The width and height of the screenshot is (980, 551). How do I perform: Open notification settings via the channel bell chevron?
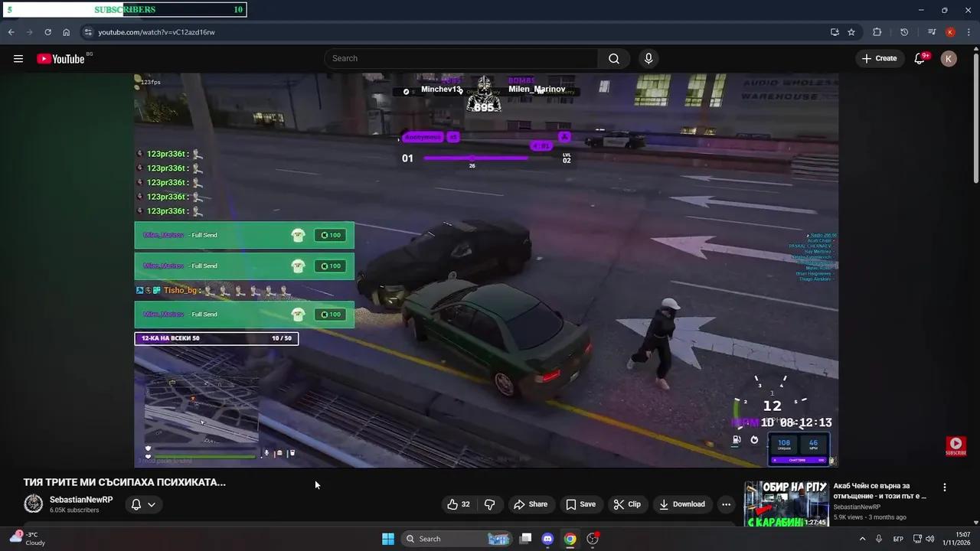click(152, 504)
